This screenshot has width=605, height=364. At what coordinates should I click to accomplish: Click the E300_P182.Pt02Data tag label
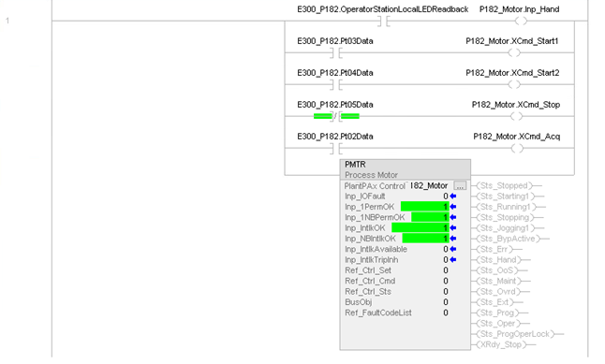335,137
